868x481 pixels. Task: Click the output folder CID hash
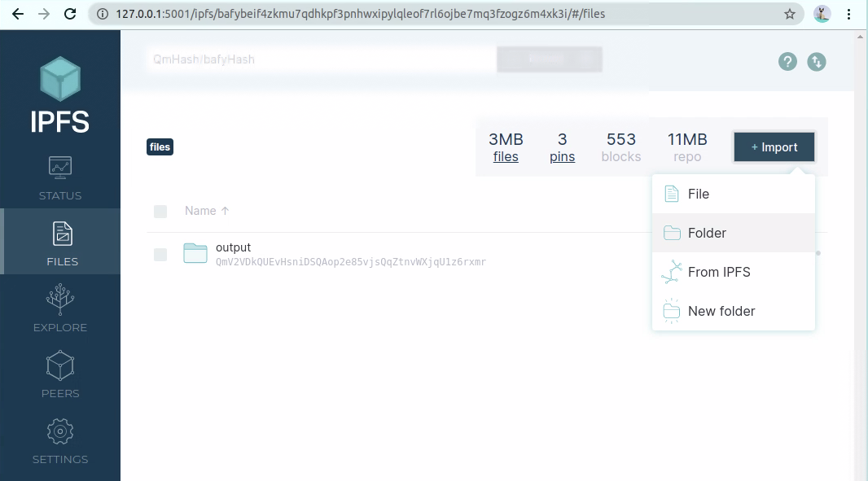pyautogui.click(x=351, y=262)
